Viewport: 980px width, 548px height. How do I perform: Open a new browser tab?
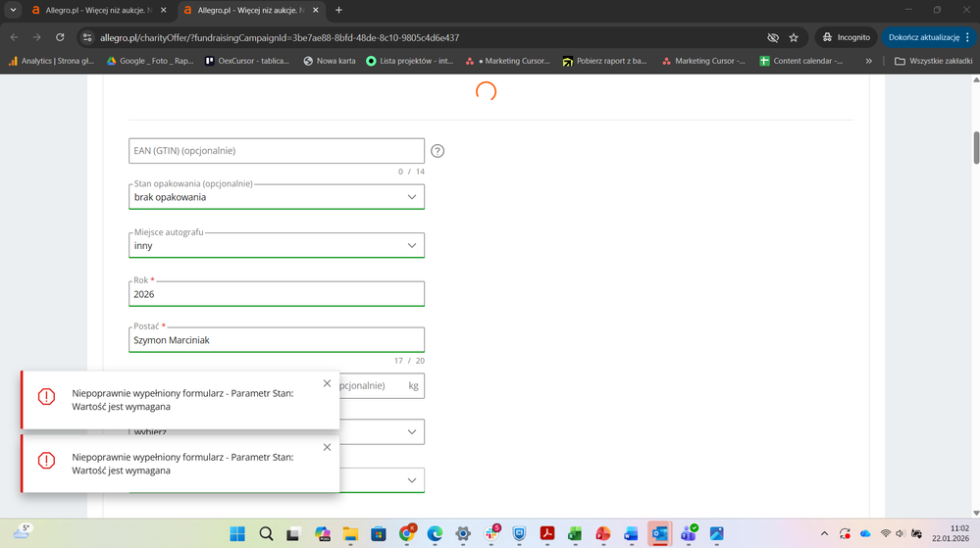click(339, 10)
